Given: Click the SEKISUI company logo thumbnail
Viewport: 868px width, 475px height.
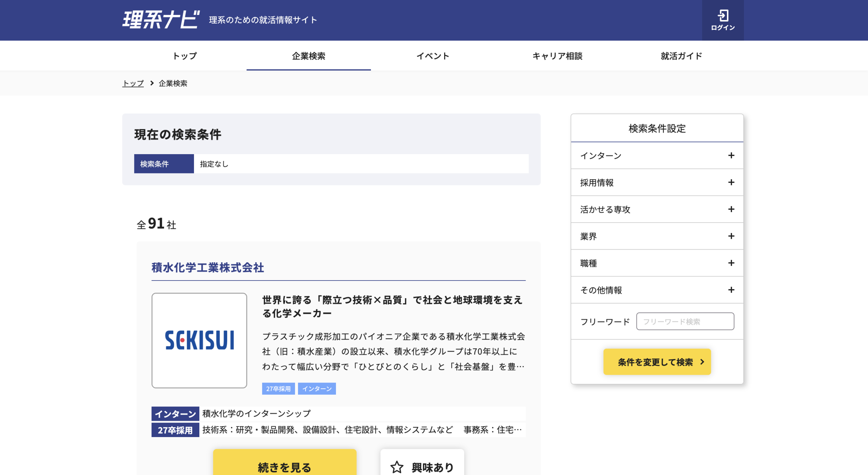Looking at the screenshot, I should coord(199,340).
